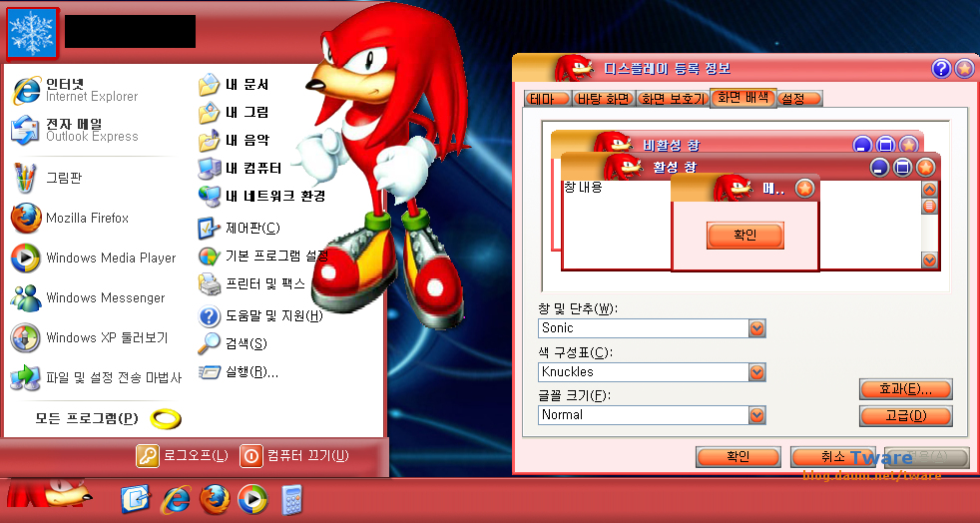This screenshot has width=980, height=523.
Task: Open Windows XP 둘러보기 tour
Action: coord(90,338)
